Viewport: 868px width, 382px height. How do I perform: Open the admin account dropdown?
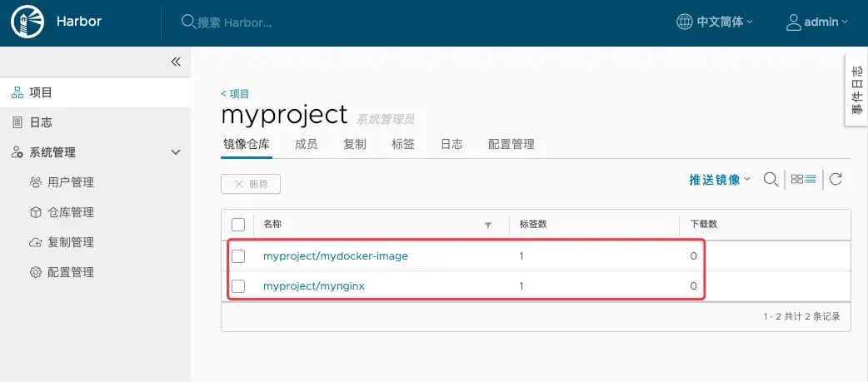point(826,22)
